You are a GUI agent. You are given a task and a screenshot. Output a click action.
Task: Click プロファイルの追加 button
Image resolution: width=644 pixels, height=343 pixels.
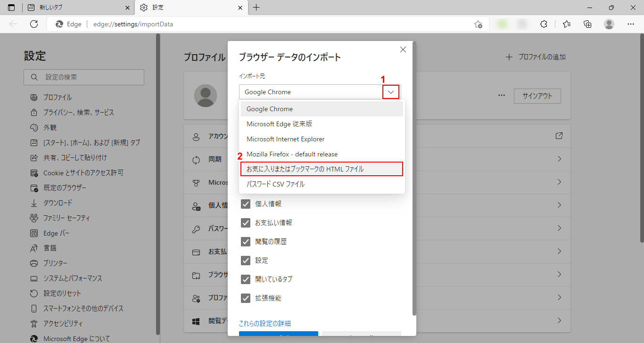536,57
